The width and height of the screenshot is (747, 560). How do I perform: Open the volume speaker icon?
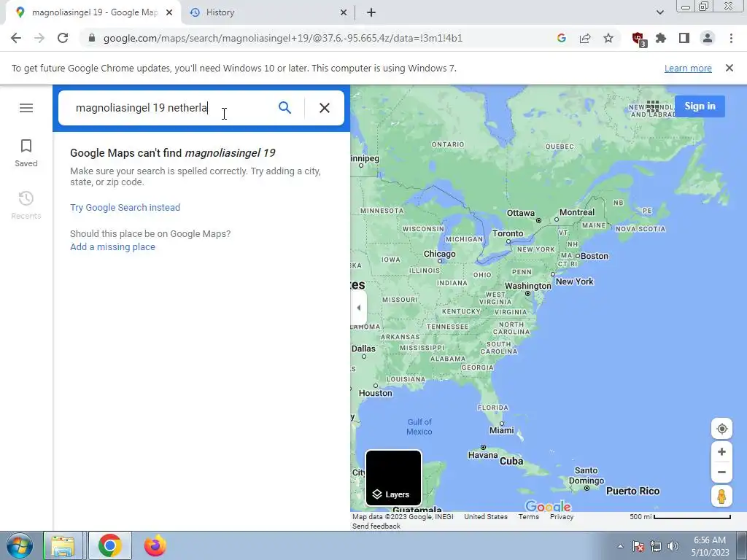[x=673, y=546]
